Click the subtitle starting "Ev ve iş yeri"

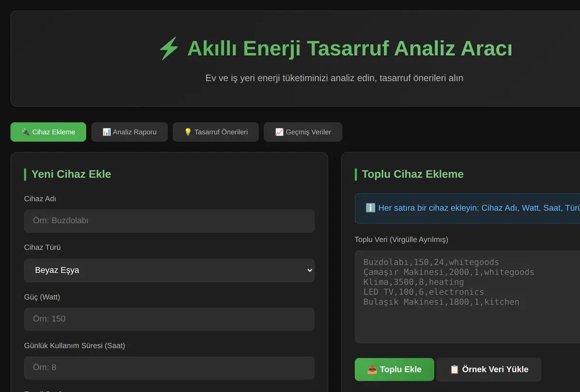pos(334,78)
